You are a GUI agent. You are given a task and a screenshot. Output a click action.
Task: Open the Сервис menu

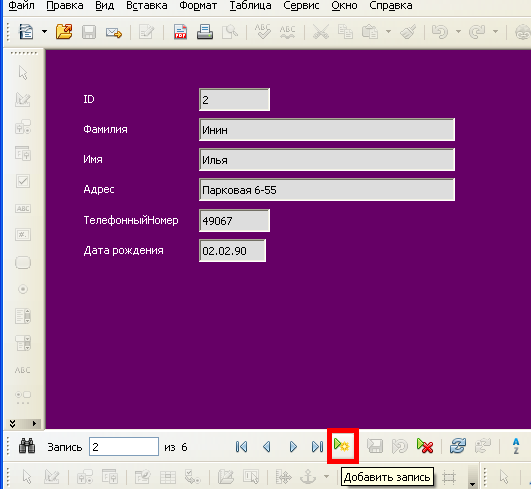coord(301,6)
